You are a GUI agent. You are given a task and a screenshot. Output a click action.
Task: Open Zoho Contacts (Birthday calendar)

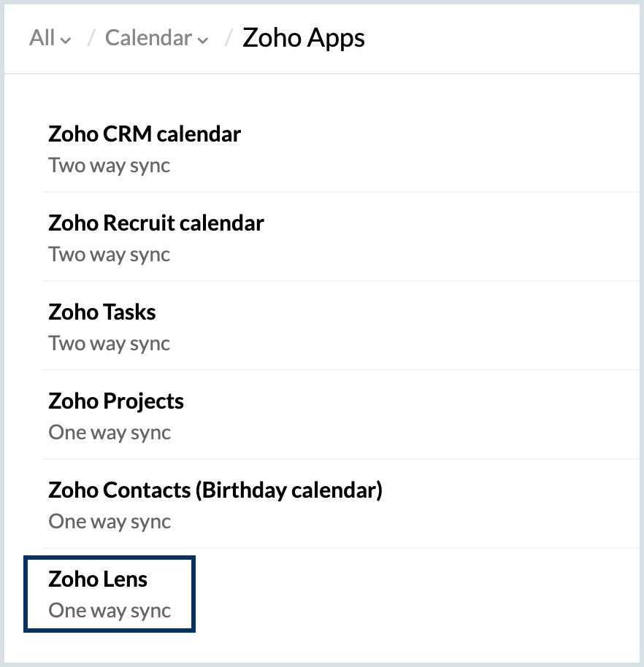click(x=215, y=490)
